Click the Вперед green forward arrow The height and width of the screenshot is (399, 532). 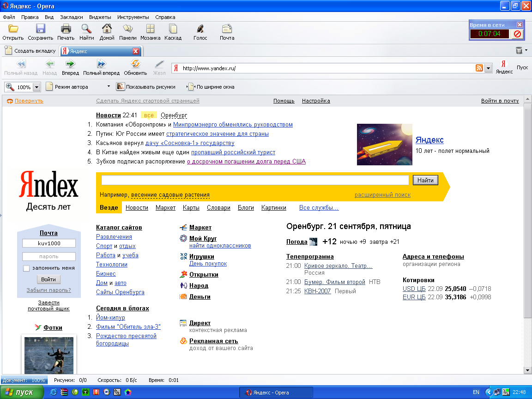pos(70,63)
